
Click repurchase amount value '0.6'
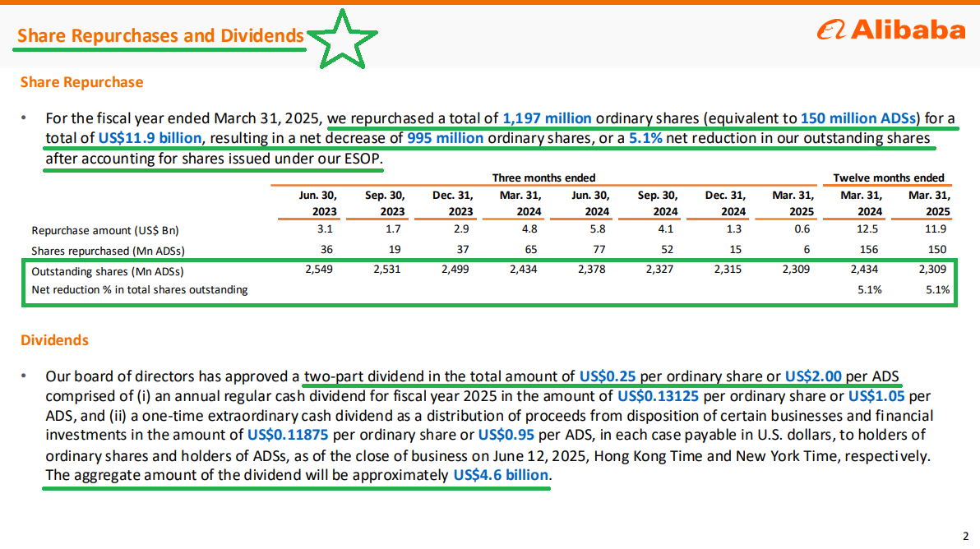802,228
